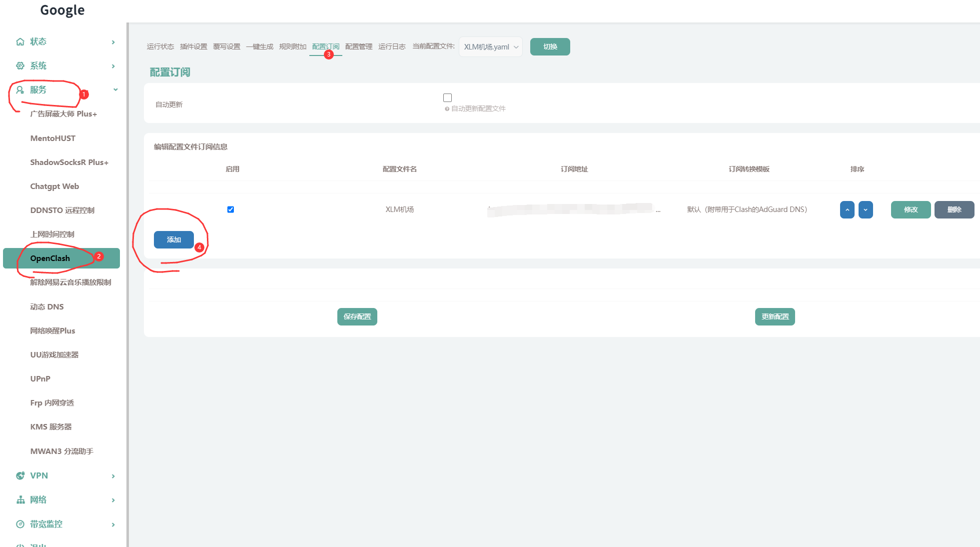Move subscription up with arrow button
This screenshot has width=980, height=547.
tap(847, 210)
